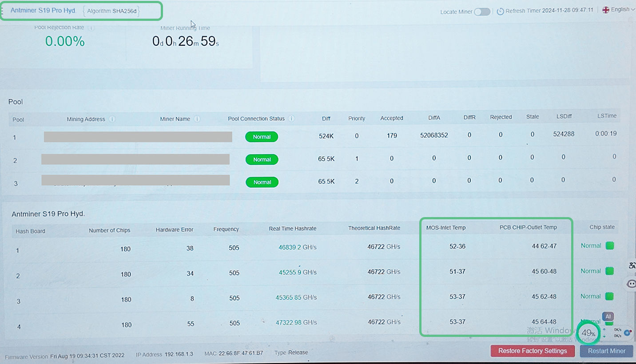This screenshot has height=364, width=636.
Task: Click the info icon next to Miner Name
Action: pos(197,119)
